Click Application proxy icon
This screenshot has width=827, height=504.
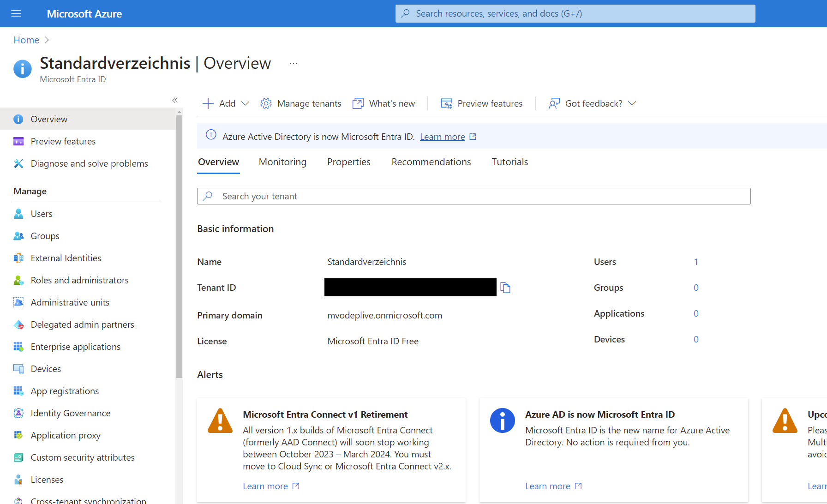point(18,435)
